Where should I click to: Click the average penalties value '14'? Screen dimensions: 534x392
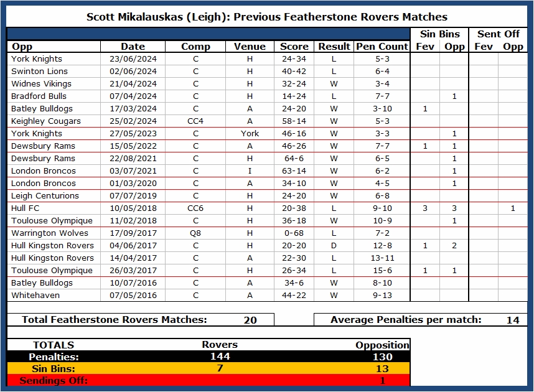(513, 320)
